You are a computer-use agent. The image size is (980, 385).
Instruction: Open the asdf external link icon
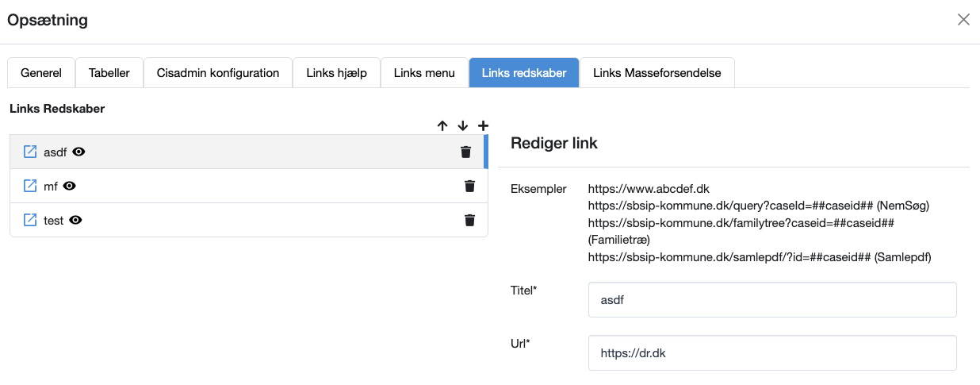pyautogui.click(x=30, y=152)
